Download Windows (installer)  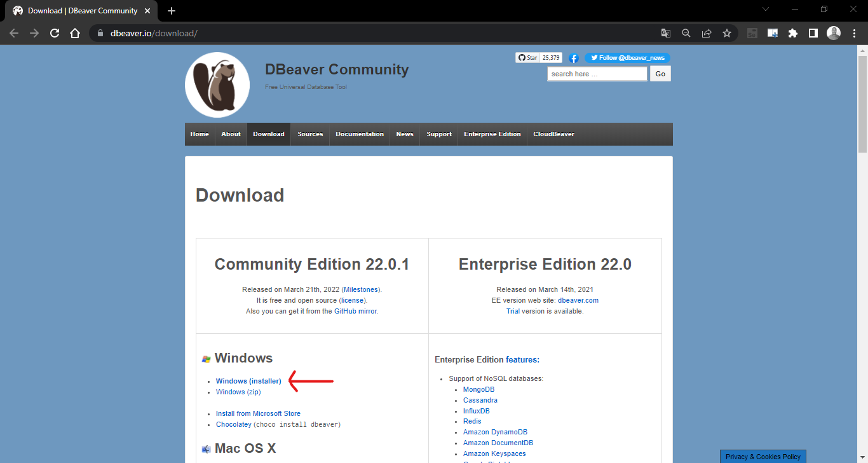(248, 381)
